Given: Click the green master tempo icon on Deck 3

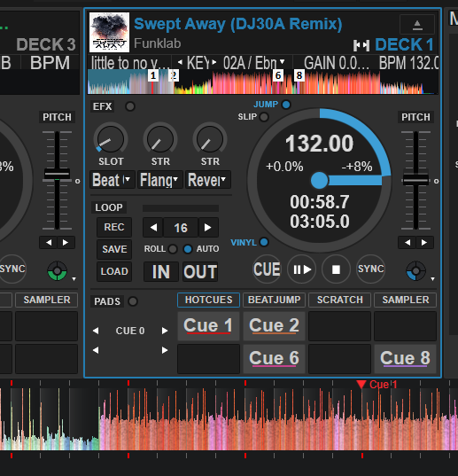Looking at the screenshot, I should pos(57,270).
